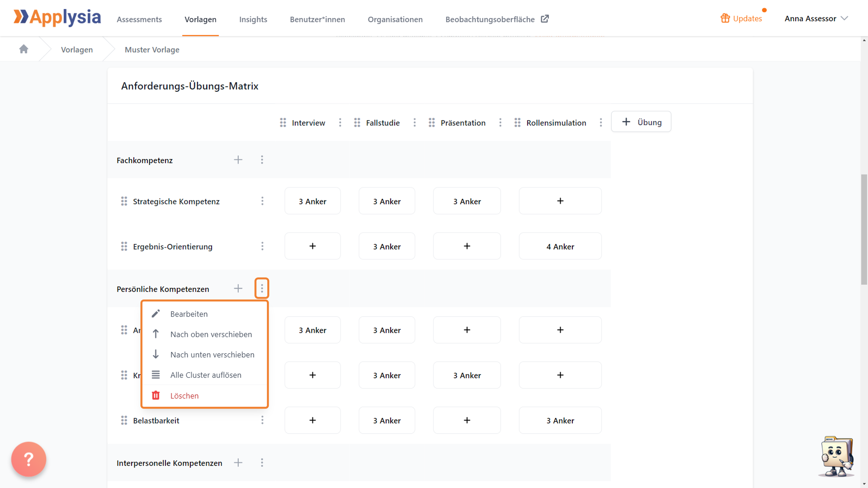The height and width of the screenshot is (488, 868).
Task: Open three-dot menu for Fachkompetenz cluster
Action: (262, 160)
